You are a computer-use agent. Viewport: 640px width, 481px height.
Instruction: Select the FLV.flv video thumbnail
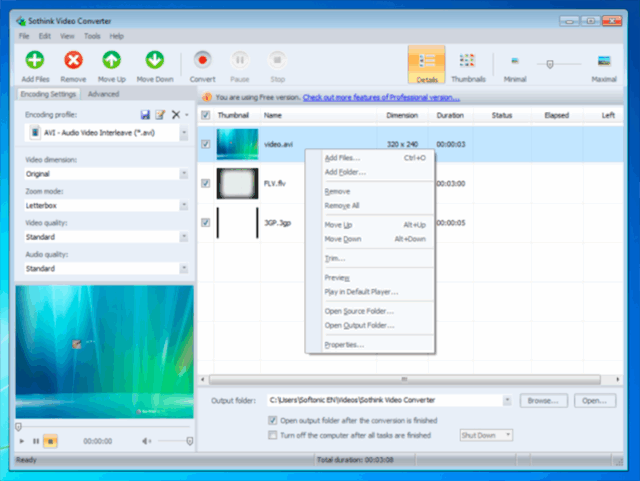tap(237, 183)
